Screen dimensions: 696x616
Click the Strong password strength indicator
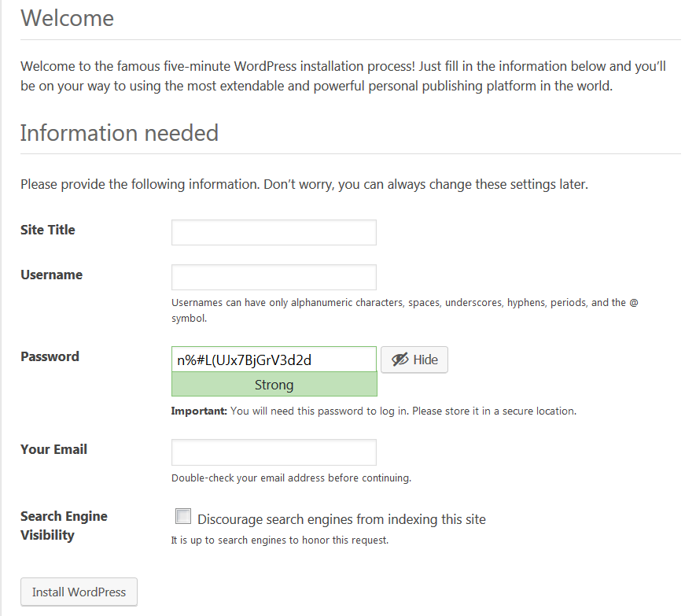[274, 384]
